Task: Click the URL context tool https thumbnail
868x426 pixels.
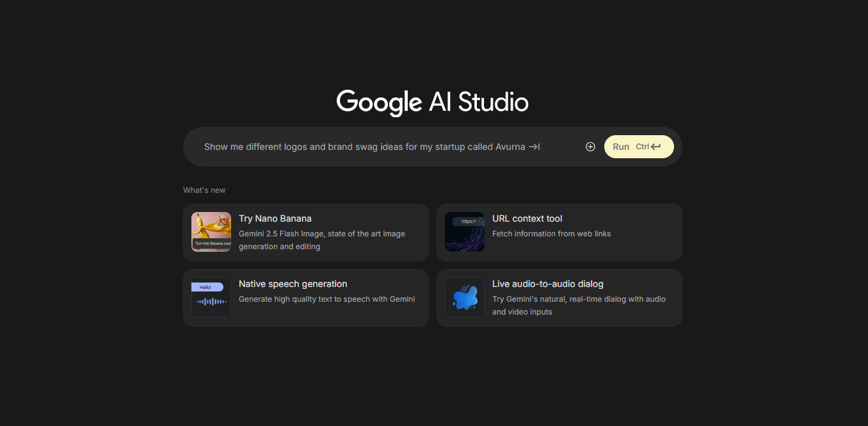Action: pos(465,232)
